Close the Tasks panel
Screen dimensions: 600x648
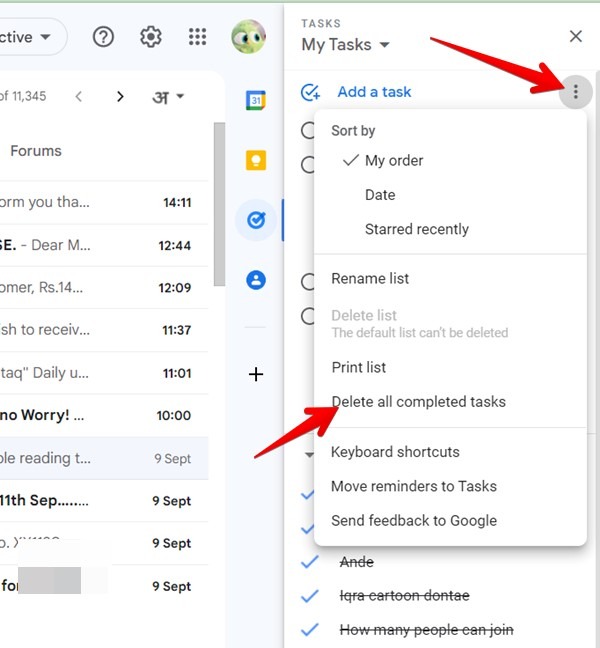(x=576, y=36)
